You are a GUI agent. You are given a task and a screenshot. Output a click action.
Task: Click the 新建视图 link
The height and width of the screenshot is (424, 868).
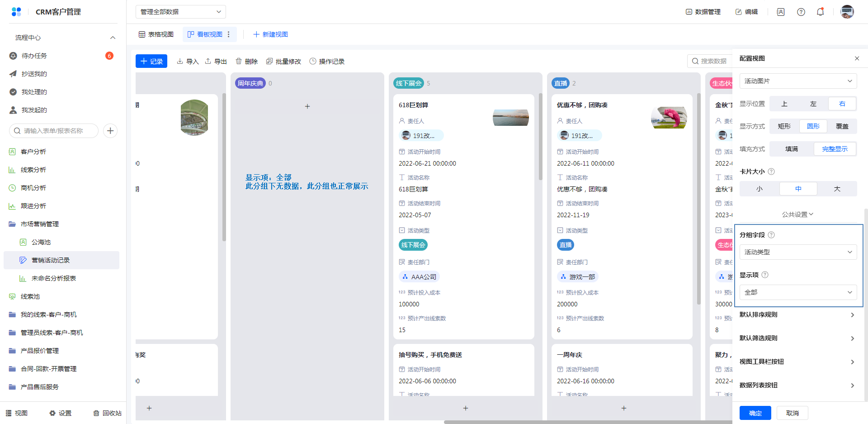270,34
